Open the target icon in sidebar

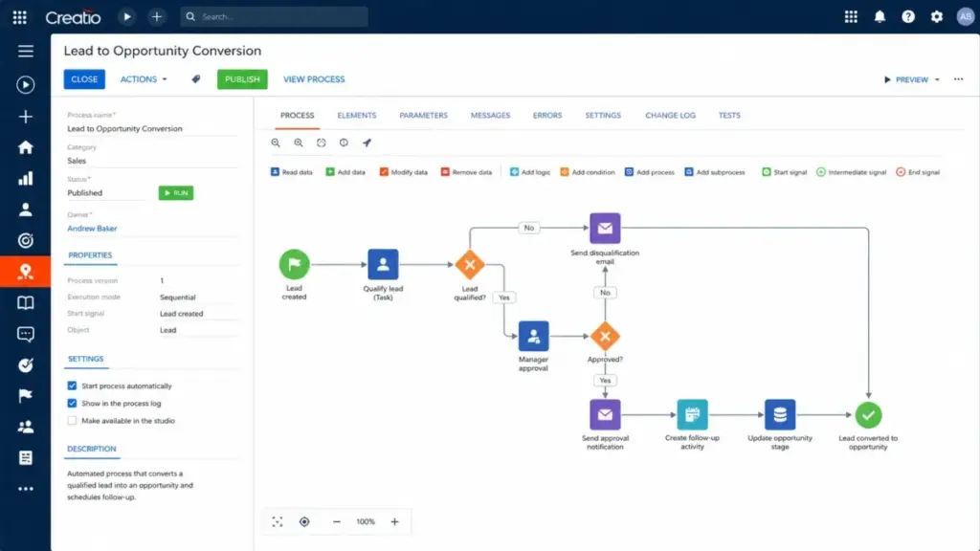pos(26,240)
